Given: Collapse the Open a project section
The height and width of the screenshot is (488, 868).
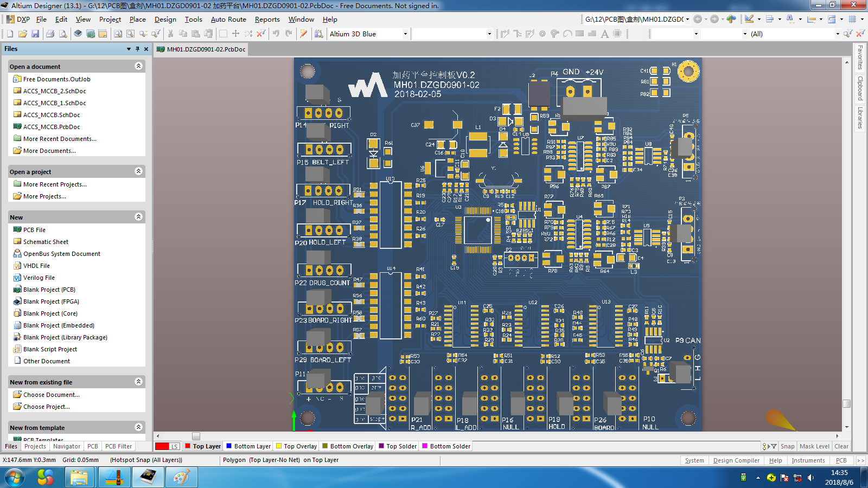Looking at the screenshot, I should (138, 171).
